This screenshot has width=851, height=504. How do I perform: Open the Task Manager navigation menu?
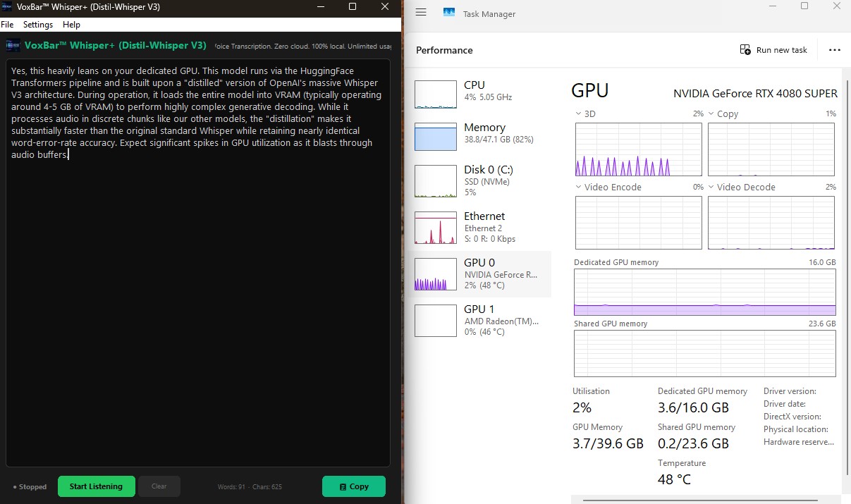click(x=421, y=12)
